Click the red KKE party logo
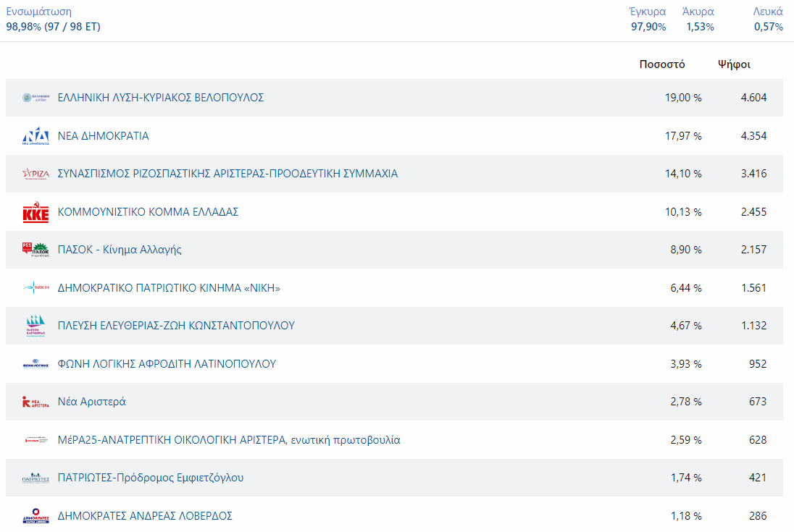The height and width of the screenshot is (532, 794). (36, 212)
